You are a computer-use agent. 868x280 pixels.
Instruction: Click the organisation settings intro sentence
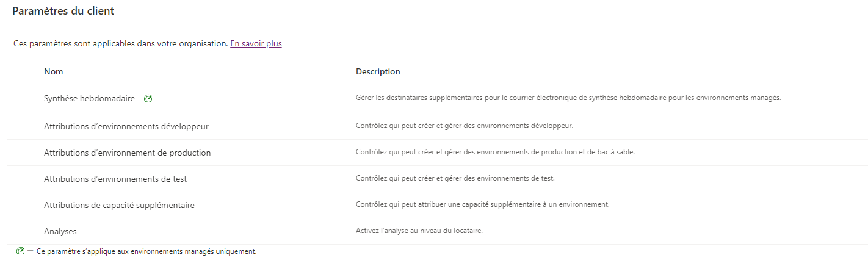click(x=120, y=44)
